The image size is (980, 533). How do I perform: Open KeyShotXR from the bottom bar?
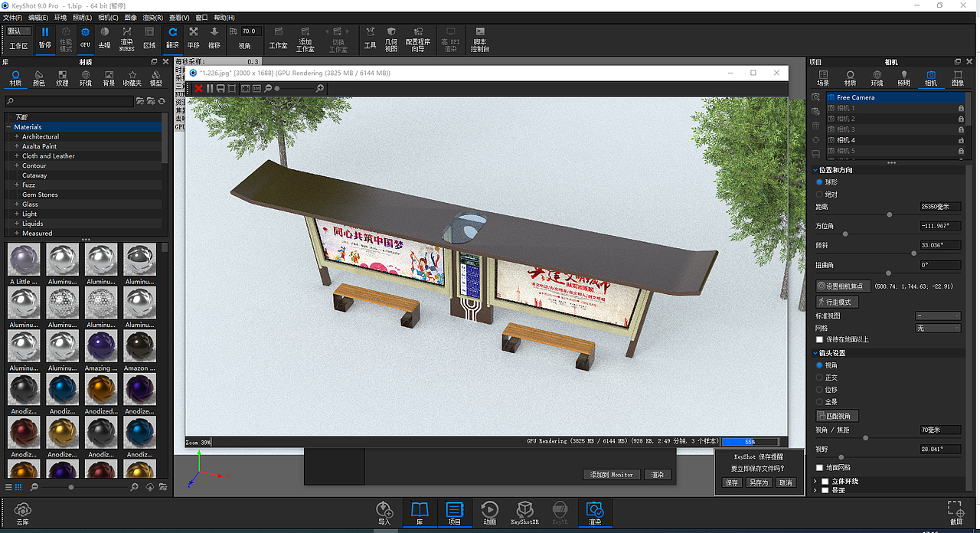[x=524, y=512]
